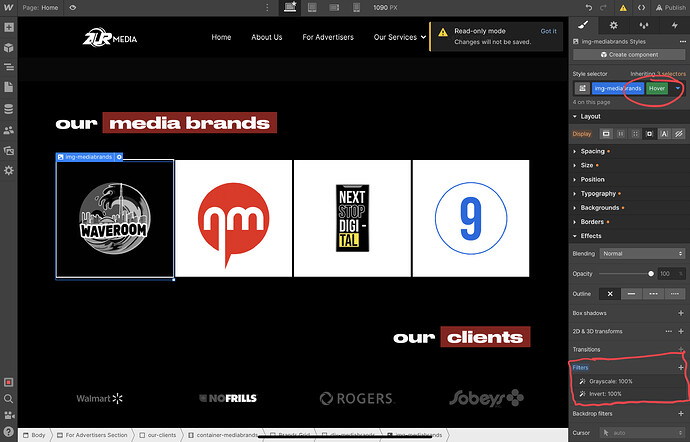Set display to grid
This screenshot has height=442, width=690.
635,134
